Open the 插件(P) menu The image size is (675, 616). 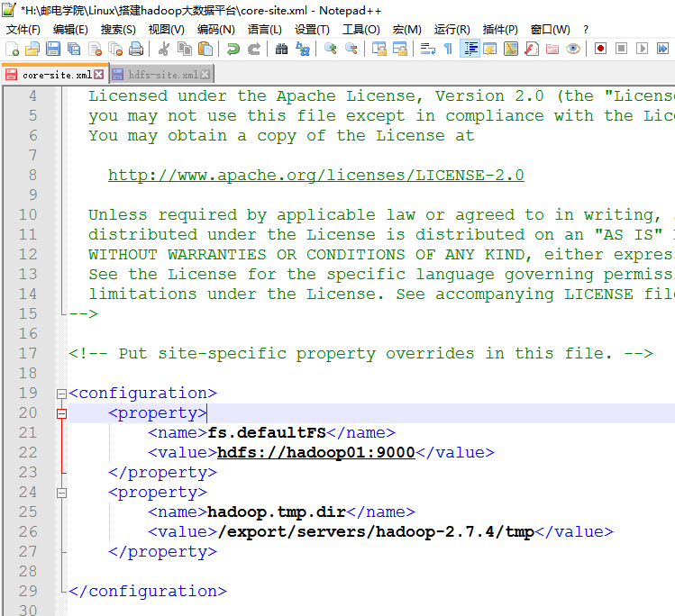click(x=500, y=30)
